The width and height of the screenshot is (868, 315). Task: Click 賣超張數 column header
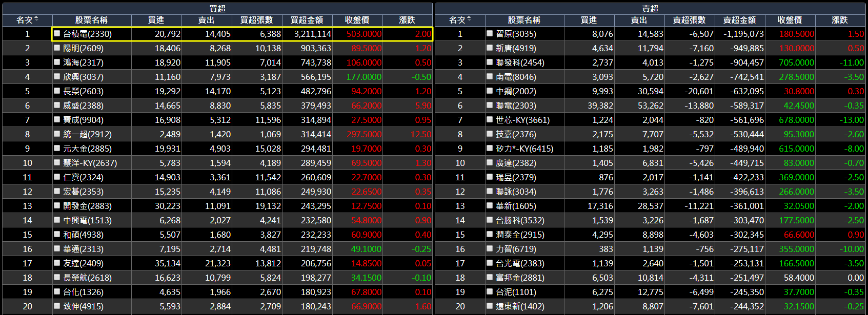click(x=689, y=20)
